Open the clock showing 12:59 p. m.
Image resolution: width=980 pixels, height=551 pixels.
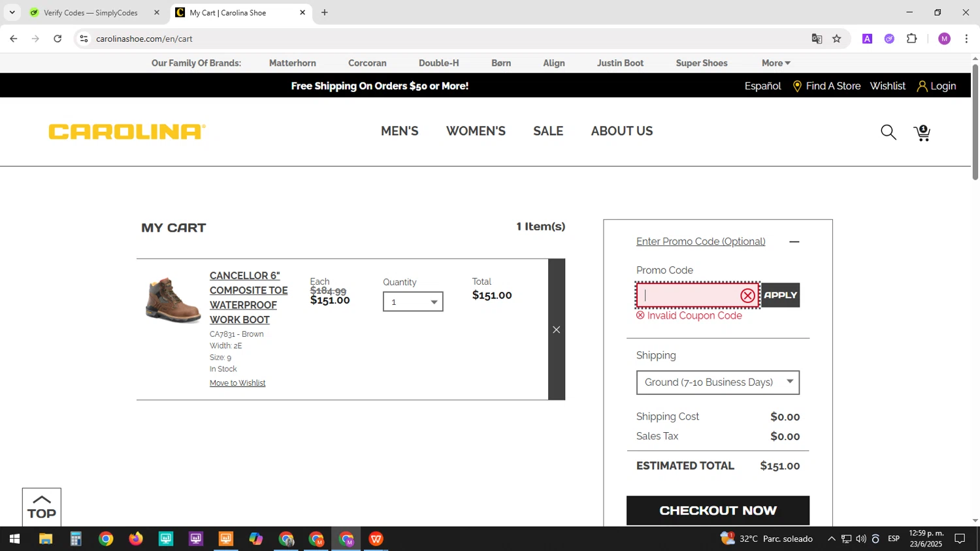(926, 539)
